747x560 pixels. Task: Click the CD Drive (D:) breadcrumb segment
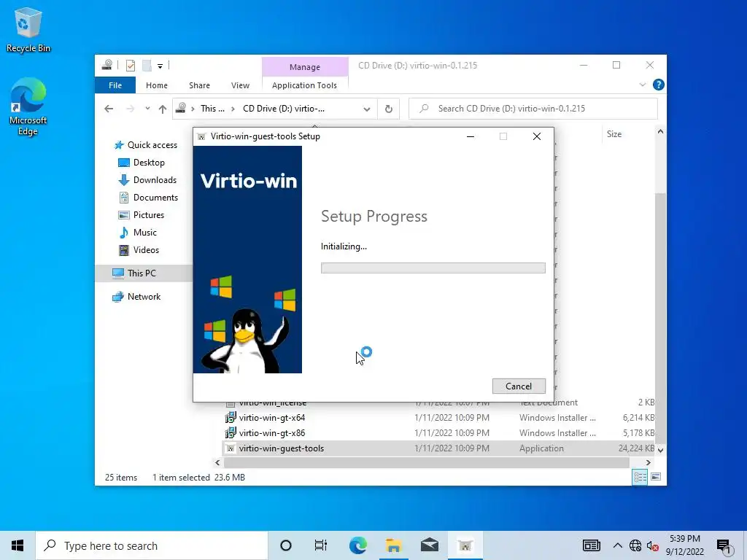284,109
